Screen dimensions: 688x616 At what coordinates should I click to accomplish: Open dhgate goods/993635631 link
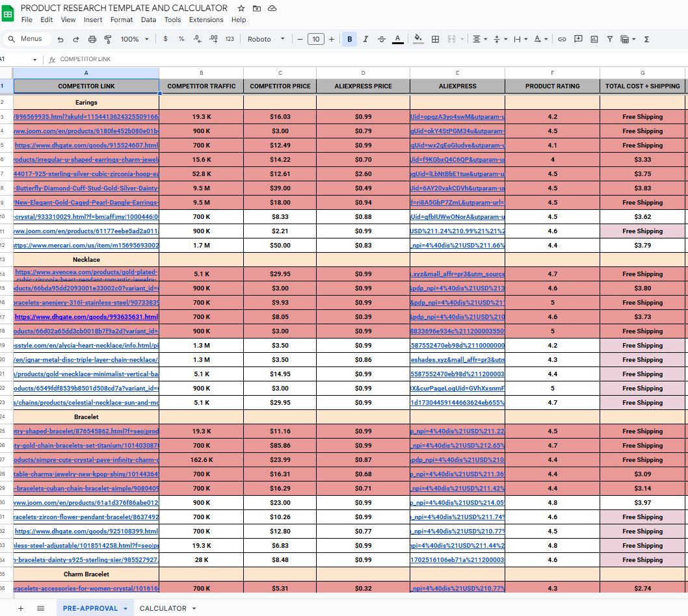click(86, 316)
